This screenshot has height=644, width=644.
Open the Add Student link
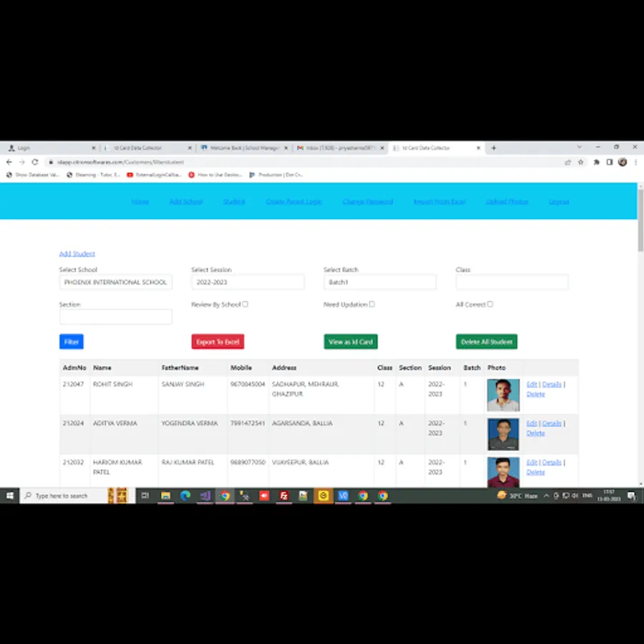coord(77,254)
